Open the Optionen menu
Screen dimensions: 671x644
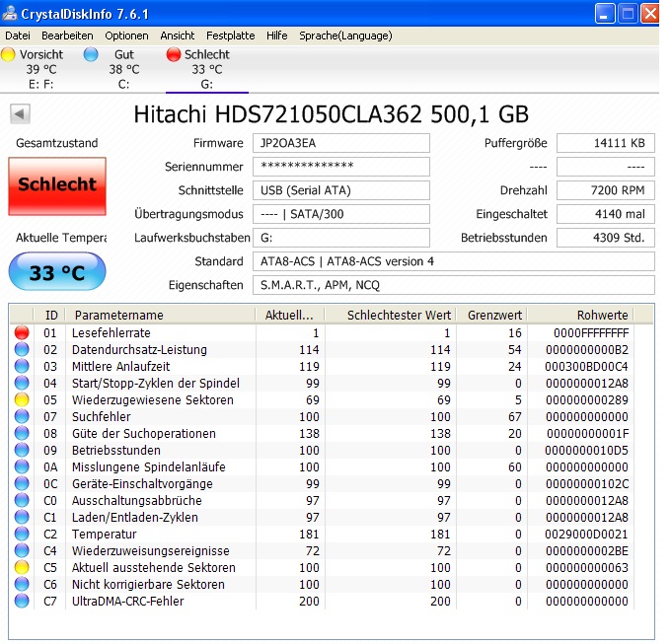pyautogui.click(x=126, y=36)
